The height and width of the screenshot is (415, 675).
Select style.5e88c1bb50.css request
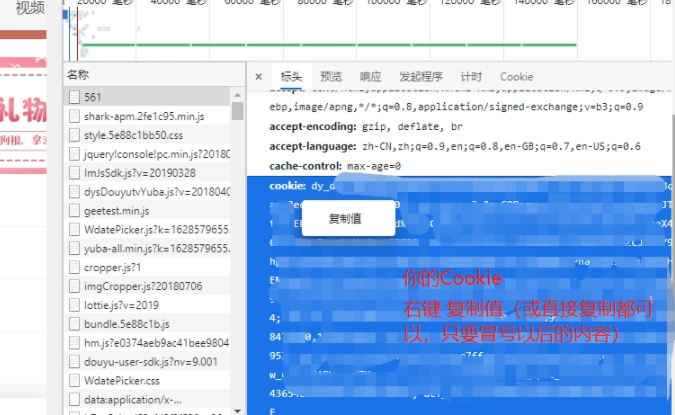click(147, 135)
